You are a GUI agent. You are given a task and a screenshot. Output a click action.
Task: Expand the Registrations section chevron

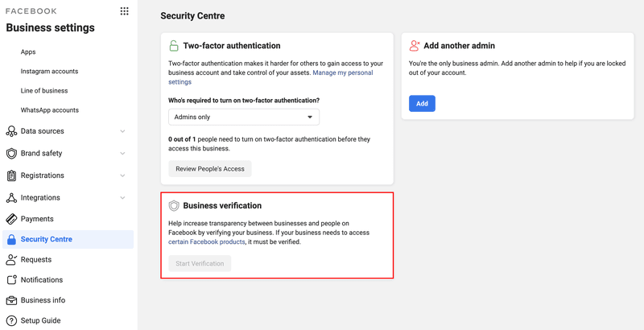122,175
